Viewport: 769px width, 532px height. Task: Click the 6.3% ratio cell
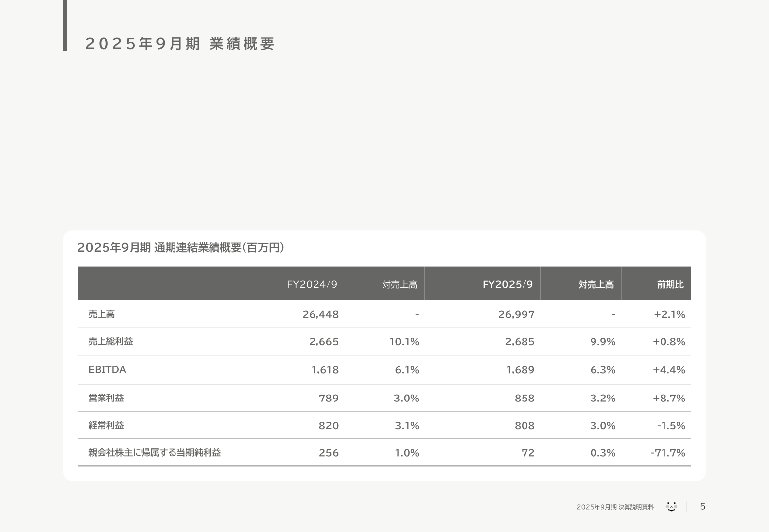coord(603,370)
